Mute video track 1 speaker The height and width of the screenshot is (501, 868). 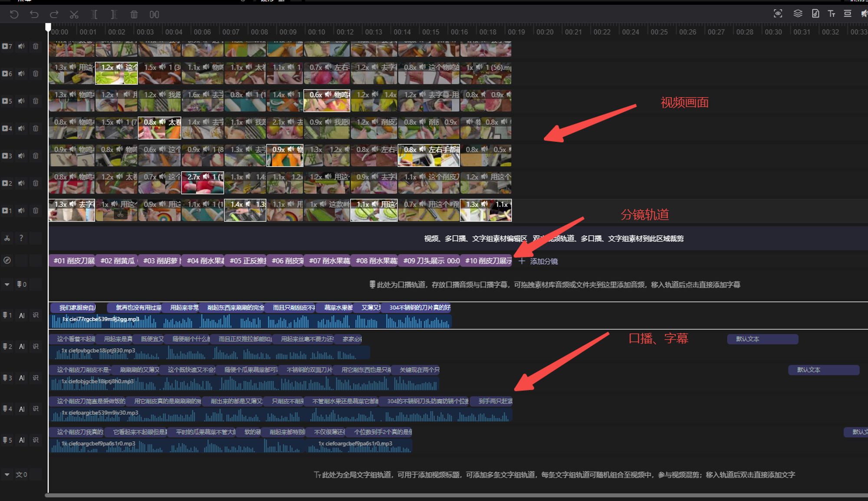click(x=21, y=210)
